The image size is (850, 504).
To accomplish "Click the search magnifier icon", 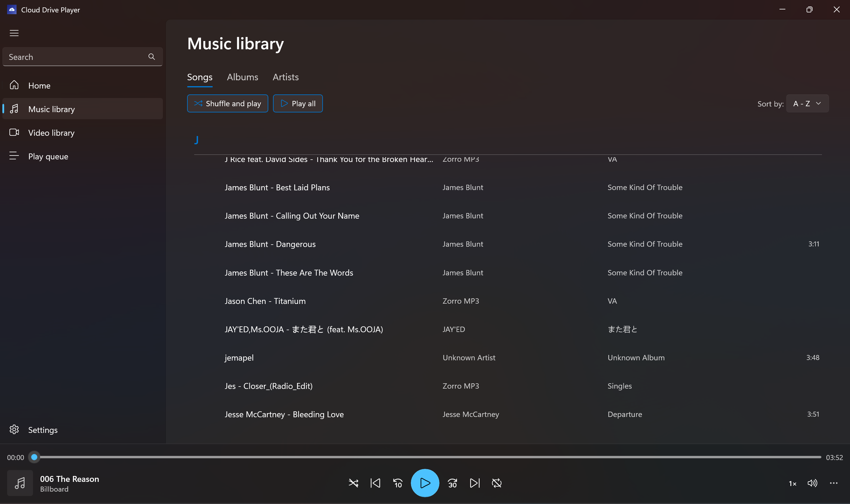I will coord(151,56).
